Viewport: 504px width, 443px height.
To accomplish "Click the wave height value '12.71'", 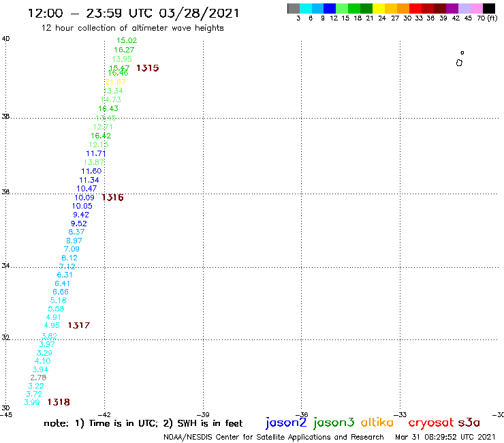I will click(103, 127).
